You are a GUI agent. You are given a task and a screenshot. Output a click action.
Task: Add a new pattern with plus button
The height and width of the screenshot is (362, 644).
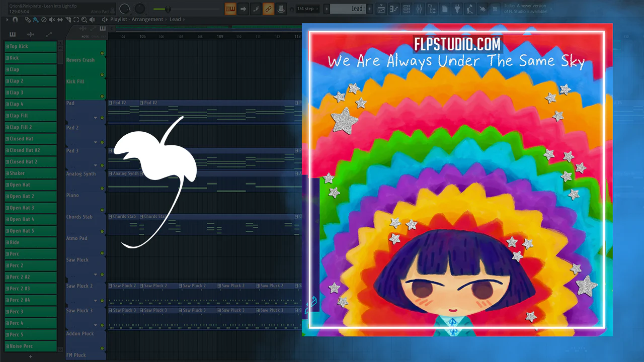click(371, 9)
